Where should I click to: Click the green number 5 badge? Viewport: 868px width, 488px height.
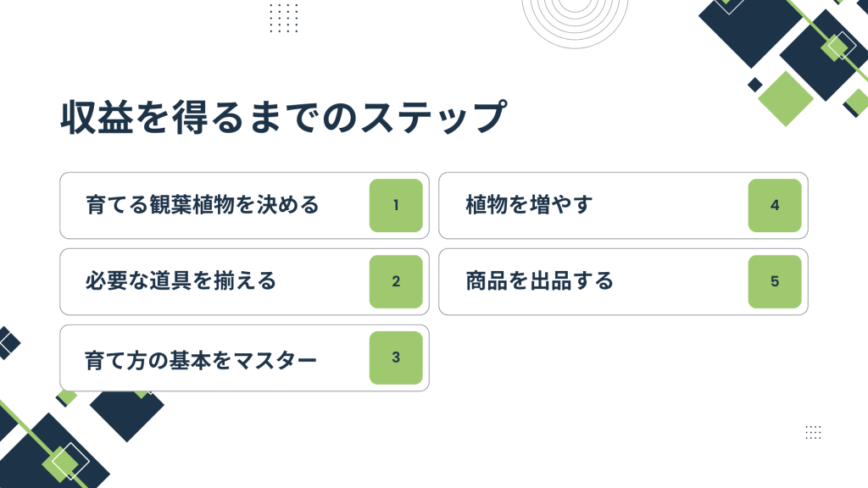[x=775, y=281]
